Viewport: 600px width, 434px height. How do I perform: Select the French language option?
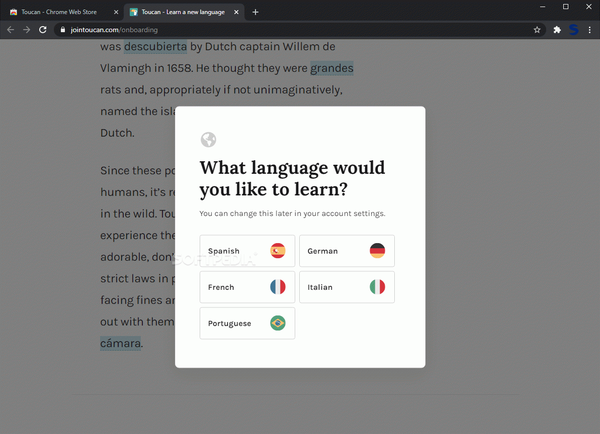click(247, 287)
